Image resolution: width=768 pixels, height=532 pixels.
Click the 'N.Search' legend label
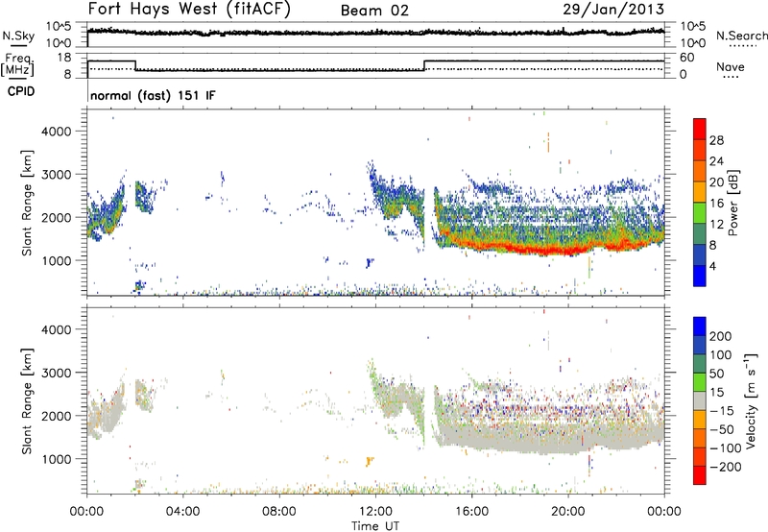(x=741, y=36)
